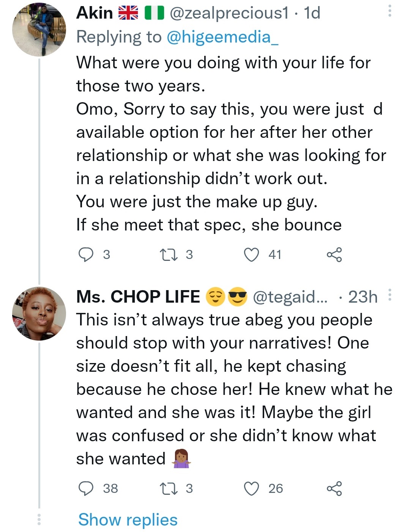The height and width of the screenshot is (532, 410).
Task: Reply to Akin's tweet
Action: click(x=86, y=254)
